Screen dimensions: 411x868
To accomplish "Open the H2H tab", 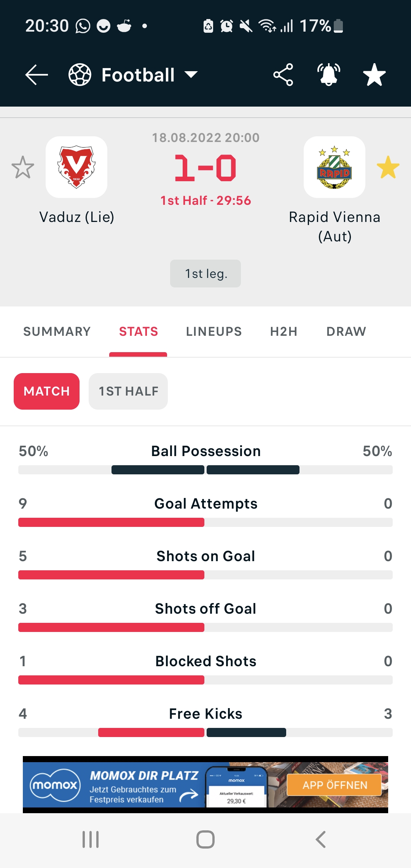I will pyautogui.click(x=284, y=332).
